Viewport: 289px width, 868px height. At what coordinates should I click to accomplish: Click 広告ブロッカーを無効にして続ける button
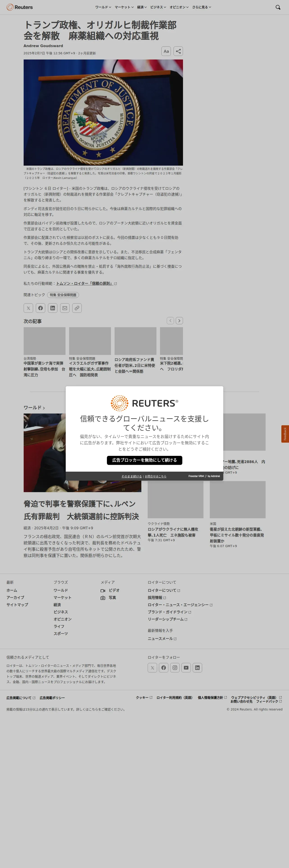tap(144, 460)
